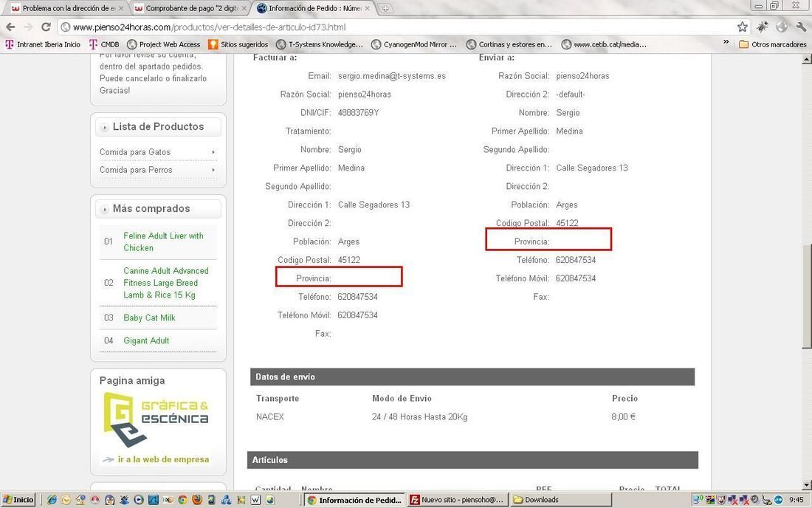
Task: Open the T-Systems Knowledge bookmark
Action: (320, 44)
